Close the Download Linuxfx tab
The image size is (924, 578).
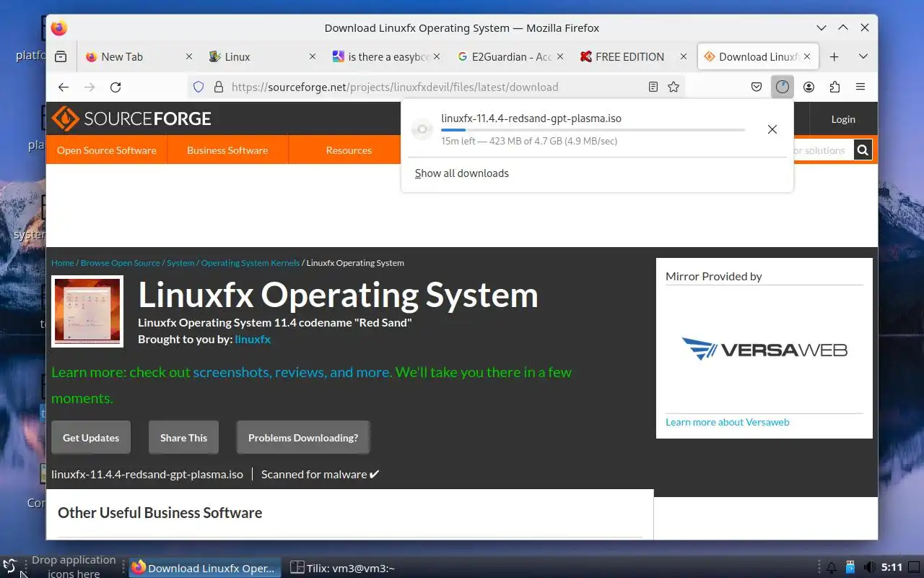coord(807,56)
